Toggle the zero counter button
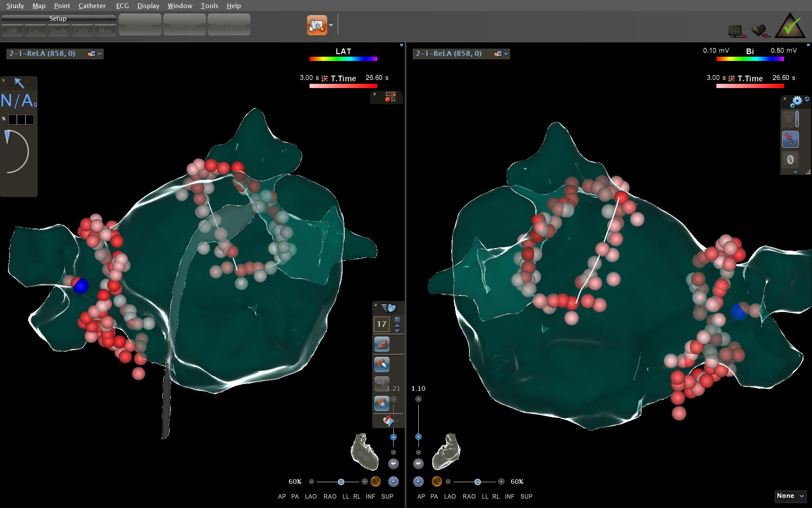Image resolution: width=812 pixels, height=508 pixels. [790, 160]
